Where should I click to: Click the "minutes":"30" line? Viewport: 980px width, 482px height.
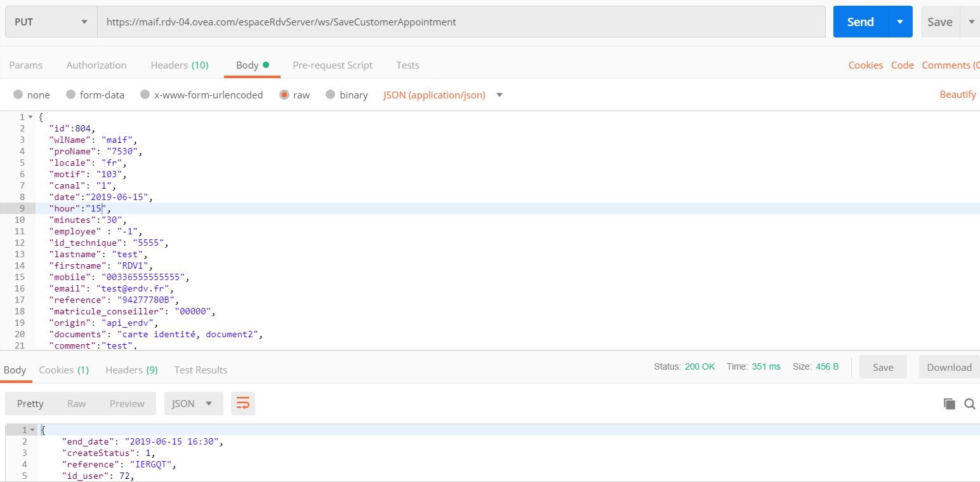[x=88, y=220]
